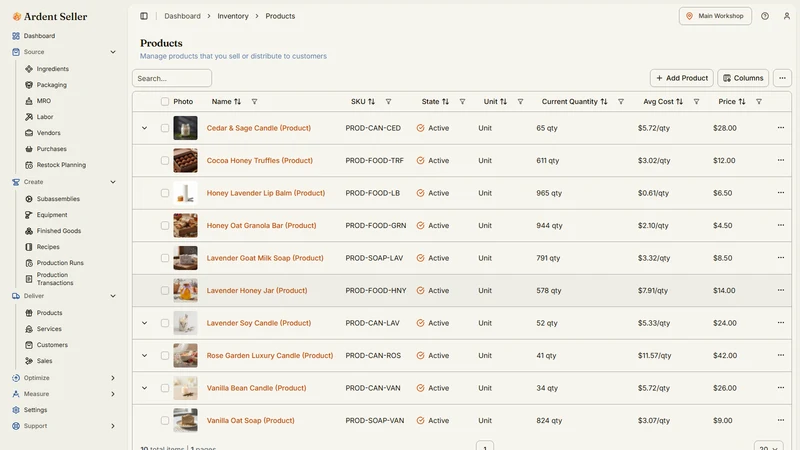Viewport: 800px width, 450px height.
Task: Check the Lavender Honey Jar row
Action: pyautogui.click(x=165, y=290)
